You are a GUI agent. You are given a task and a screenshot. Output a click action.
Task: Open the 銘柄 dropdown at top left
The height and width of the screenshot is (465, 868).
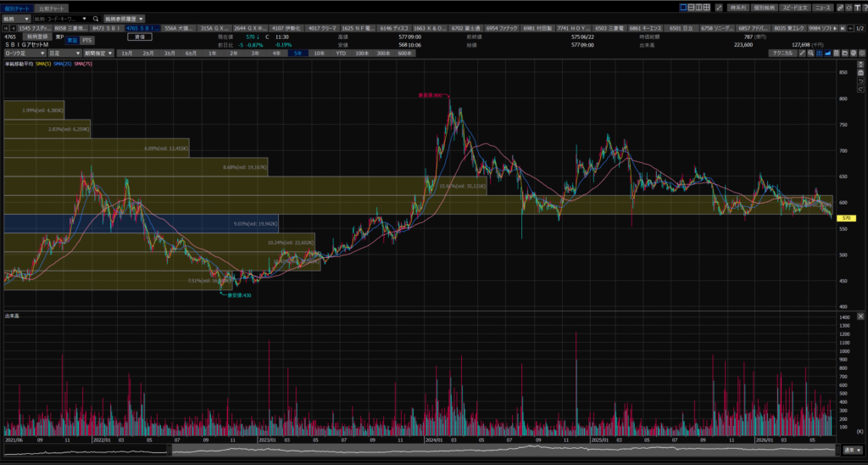click(x=16, y=19)
